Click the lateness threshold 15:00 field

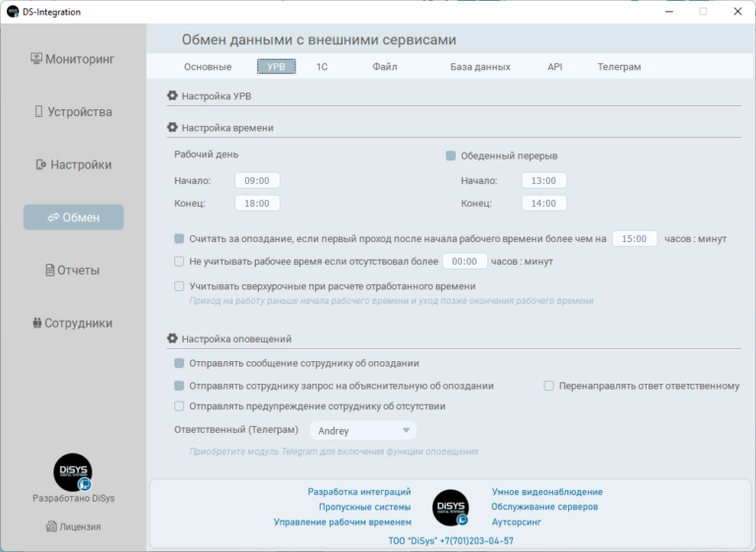pos(635,238)
